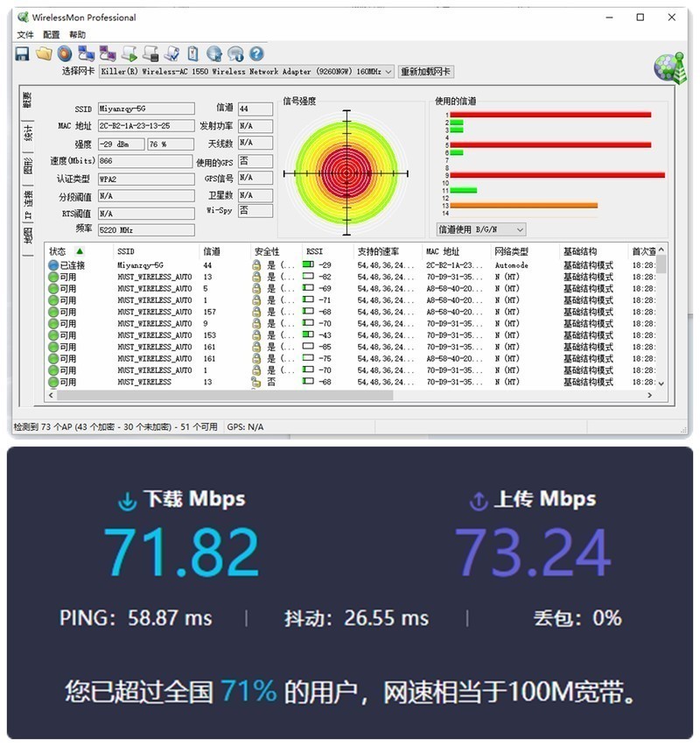700x746 pixels.
Task: Open help via the question mark toolbar icon
Action: pyautogui.click(x=255, y=53)
